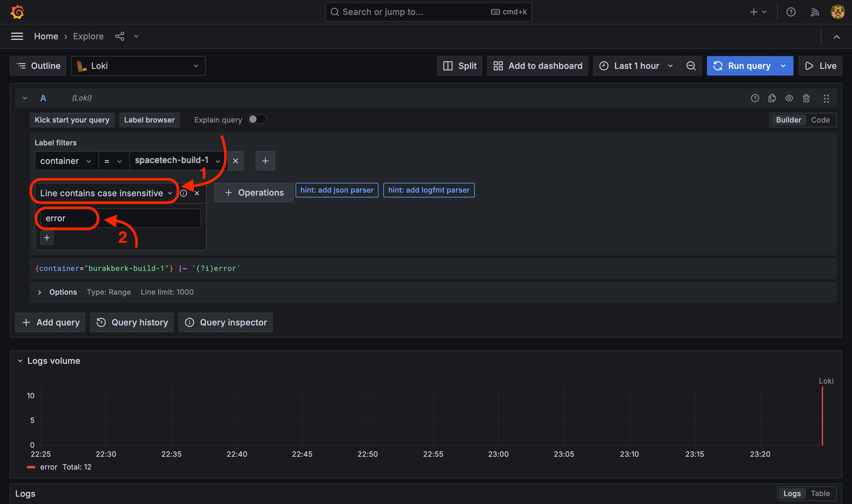Split the Explore pane
The height and width of the screenshot is (504, 852).
460,66
